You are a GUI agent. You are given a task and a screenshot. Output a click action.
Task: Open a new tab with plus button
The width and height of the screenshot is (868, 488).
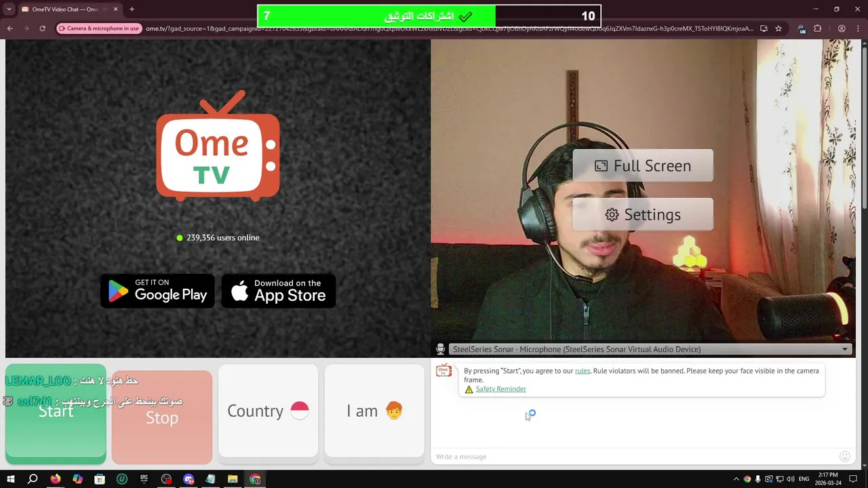[x=132, y=9]
